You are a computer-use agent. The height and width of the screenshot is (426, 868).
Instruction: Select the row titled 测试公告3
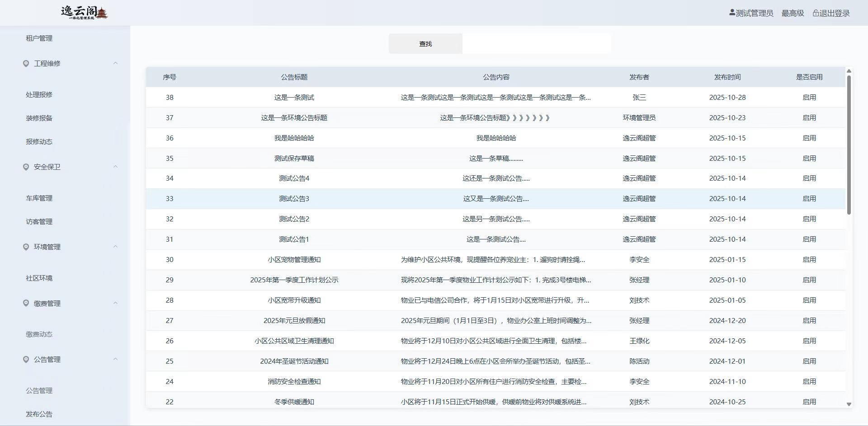(x=294, y=199)
